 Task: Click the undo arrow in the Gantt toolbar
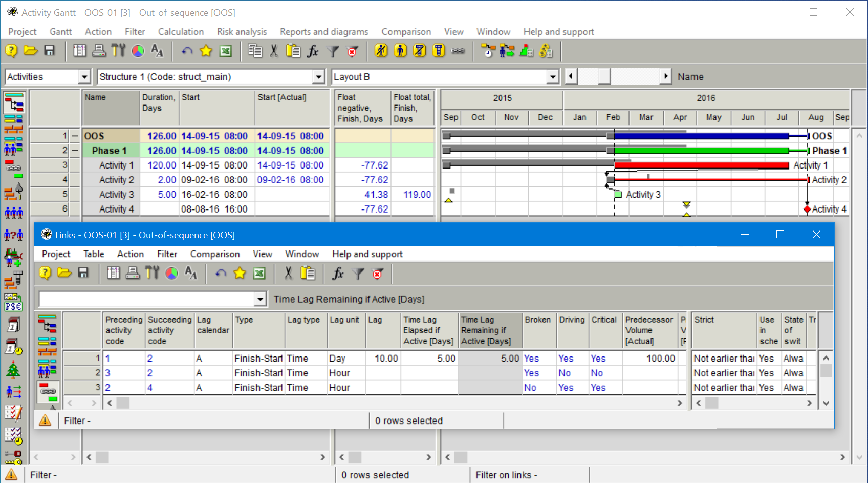(187, 51)
